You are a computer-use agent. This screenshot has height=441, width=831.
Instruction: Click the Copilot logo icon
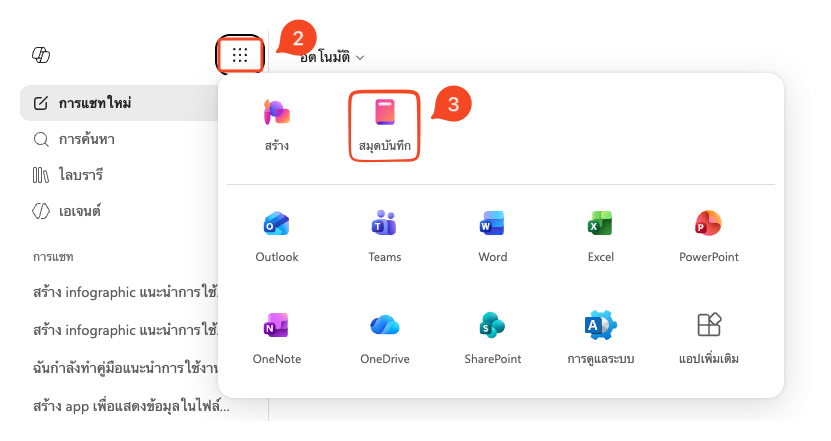(41, 55)
